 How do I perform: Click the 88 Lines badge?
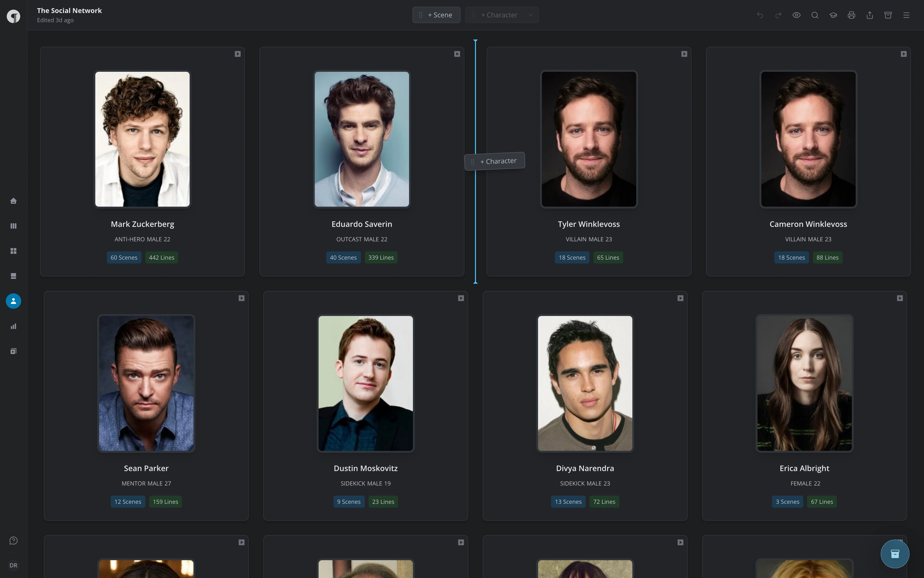(x=828, y=258)
